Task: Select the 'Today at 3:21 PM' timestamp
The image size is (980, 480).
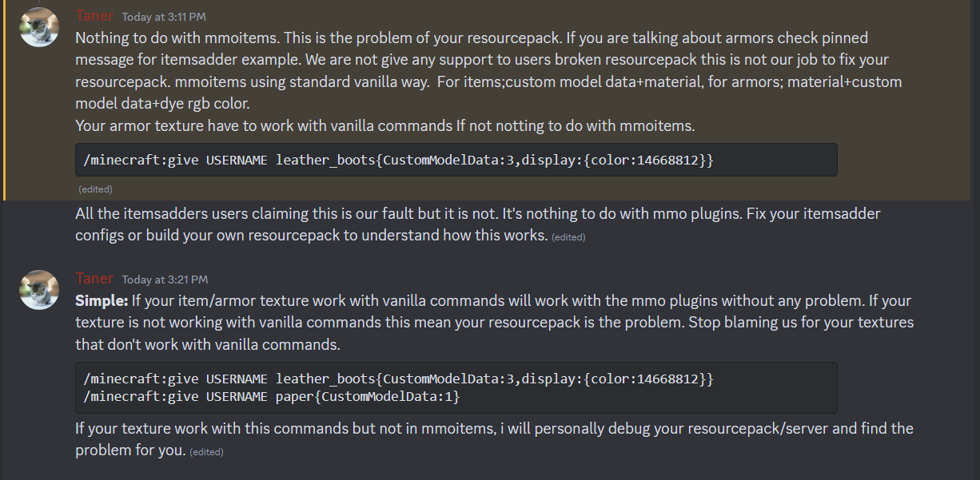Action: tap(165, 280)
